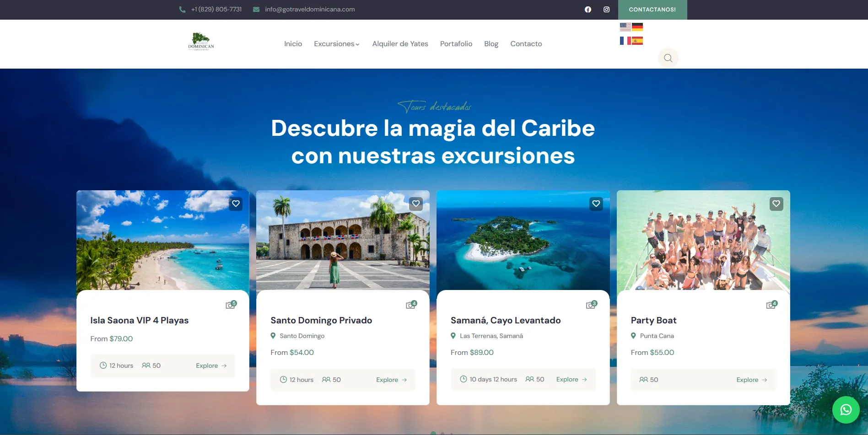Click the Isla Saona VIP 4 Playas title
Image resolution: width=868 pixels, height=435 pixels.
point(140,321)
